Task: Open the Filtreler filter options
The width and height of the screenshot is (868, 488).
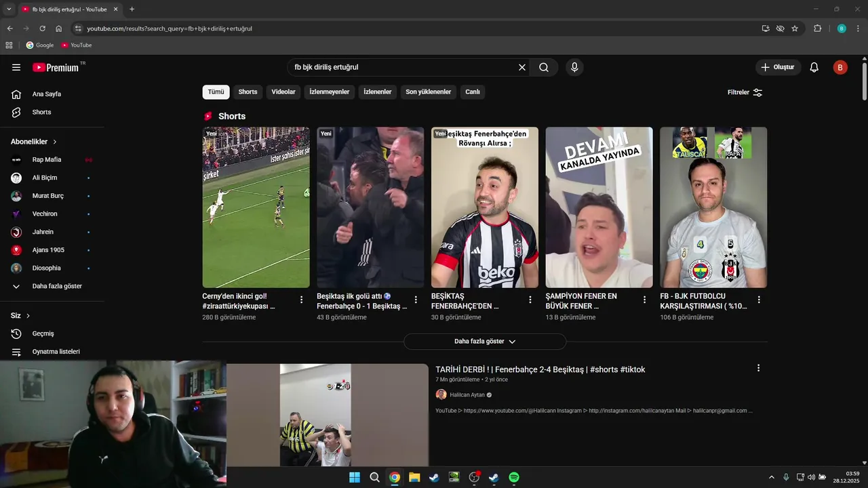Action: click(745, 92)
